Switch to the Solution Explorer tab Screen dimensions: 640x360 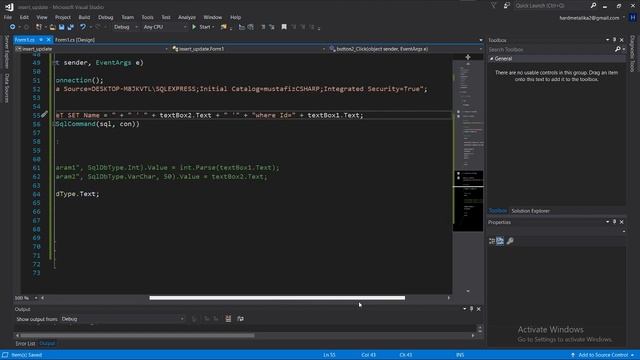[530, 211]
